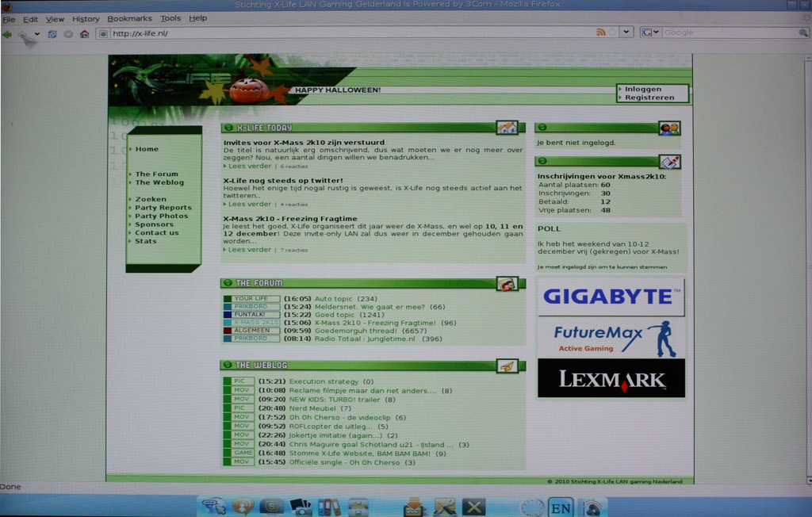Image resolution: width=812 pixels, height=517 pixels.
Task: Click the paper plane icon on The Weblog header
Action: [x=507, y=366]
